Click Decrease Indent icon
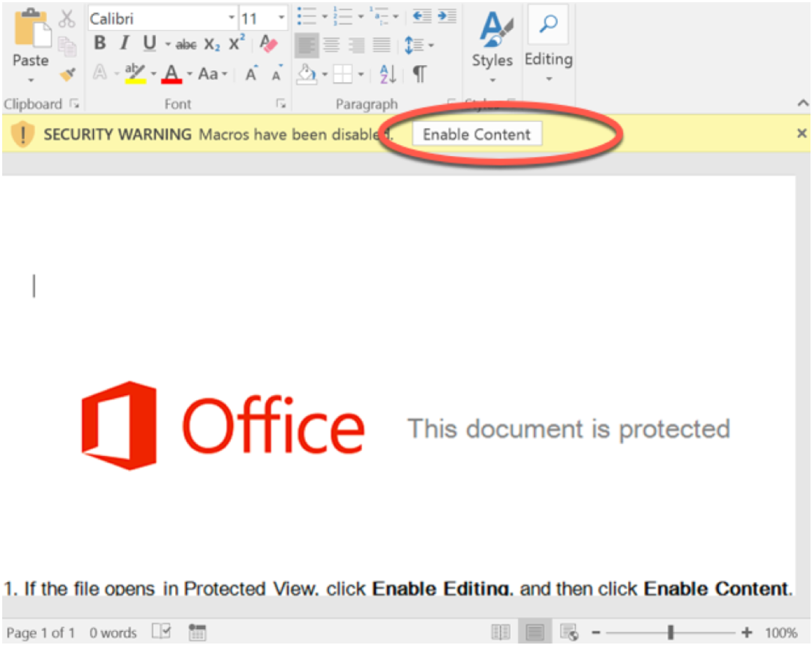The width and height of the screenshot is (812, 645). click(x=422, y=17)
